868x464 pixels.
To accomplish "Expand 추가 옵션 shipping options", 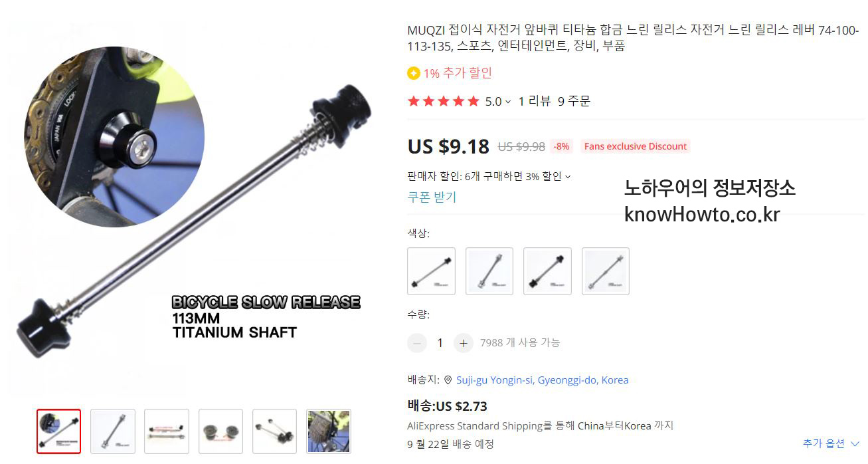I will tap(831, 443).
